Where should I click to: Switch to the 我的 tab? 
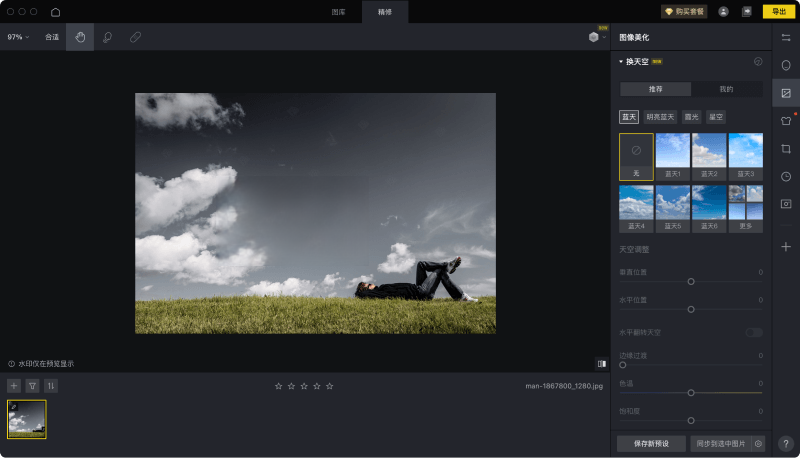point(726,89)
